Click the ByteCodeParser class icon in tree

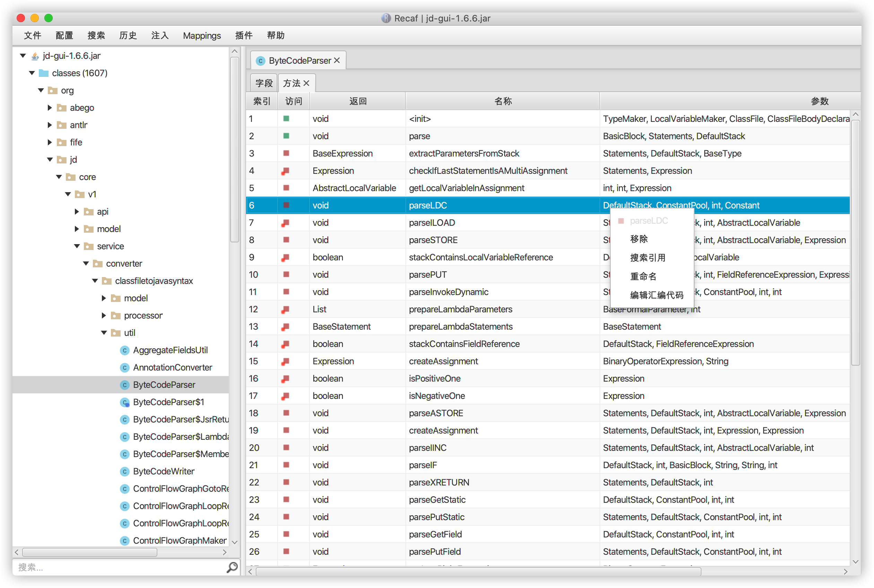(x=125, y=385)
